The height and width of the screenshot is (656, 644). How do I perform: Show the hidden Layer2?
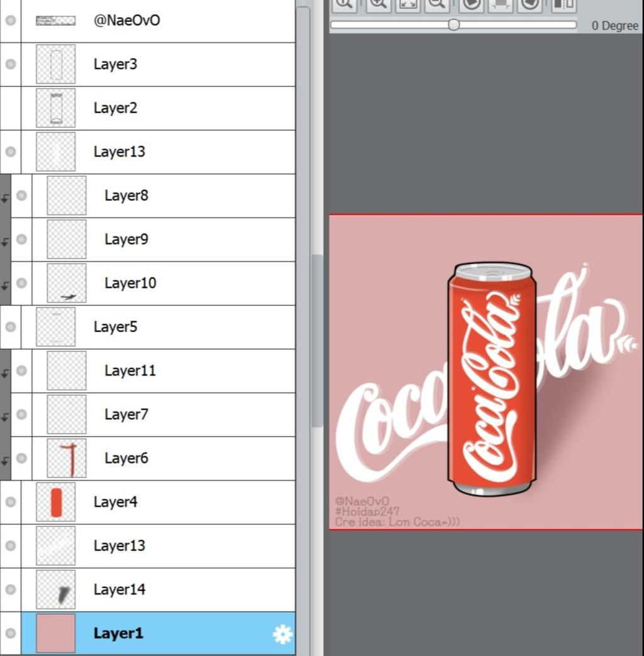pyautogui.click(x=11, y=108)
